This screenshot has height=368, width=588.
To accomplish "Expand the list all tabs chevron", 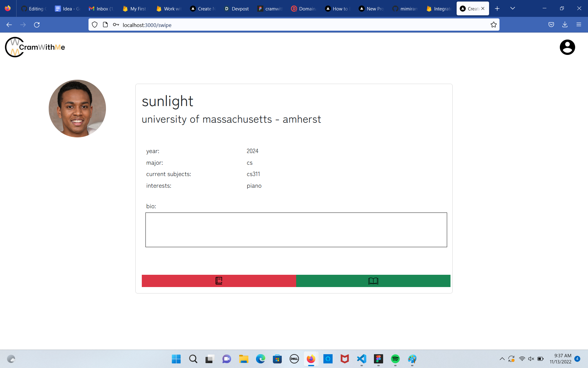I will click(512, 9).
